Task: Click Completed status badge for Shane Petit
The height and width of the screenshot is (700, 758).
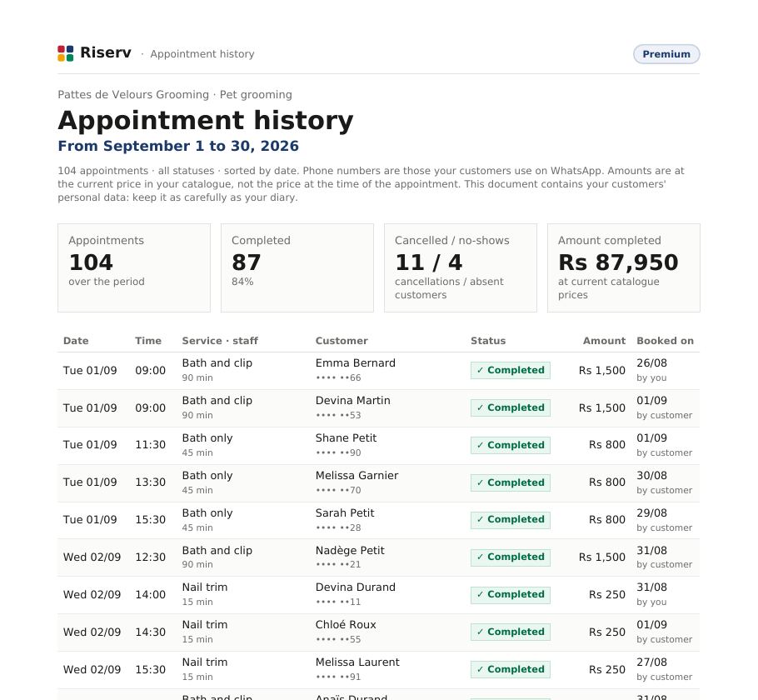Action: tap(511, 445)
